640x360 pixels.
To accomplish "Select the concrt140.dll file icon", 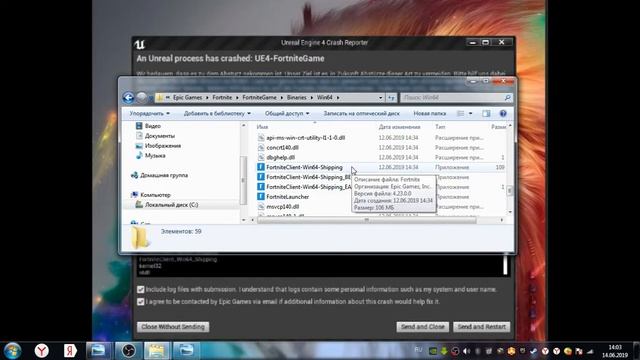I will (x=261, y=147).
